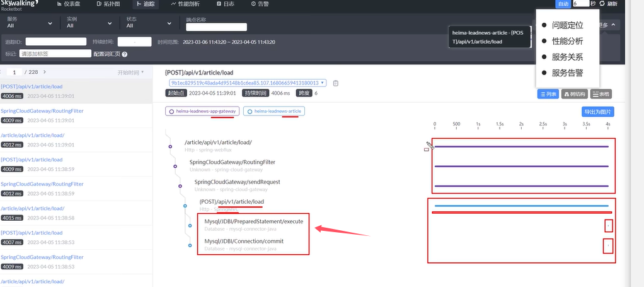Image resolution: width=644 pixels, height=287 pixels.
Task: Expand the 实例 instance dropdown
Action: pos(89,23)
